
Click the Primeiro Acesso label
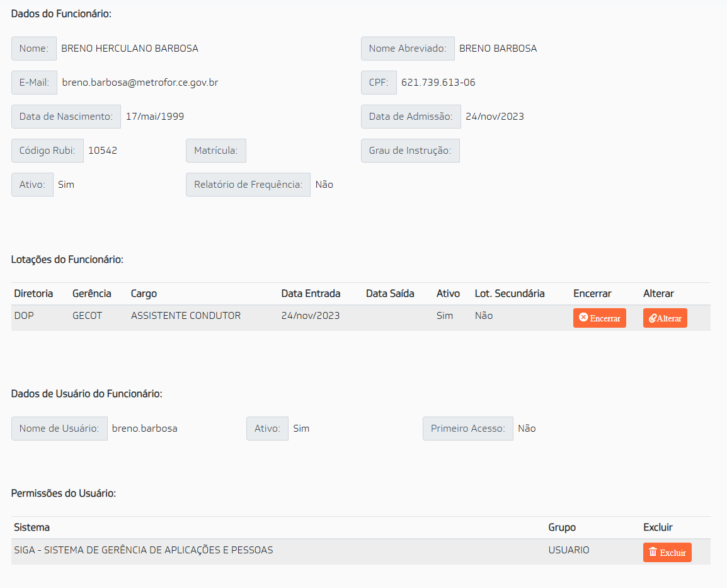(468, 429)
